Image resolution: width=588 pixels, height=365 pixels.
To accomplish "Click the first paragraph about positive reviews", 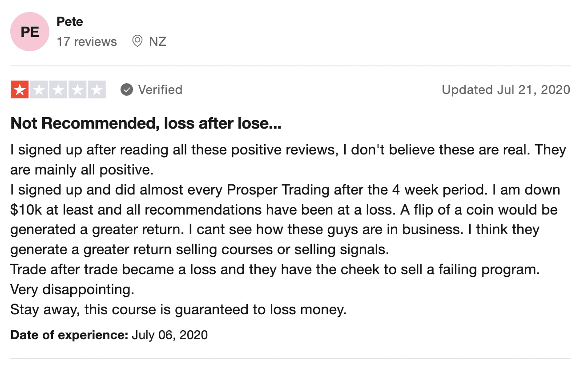I will [x=288, y=159].
